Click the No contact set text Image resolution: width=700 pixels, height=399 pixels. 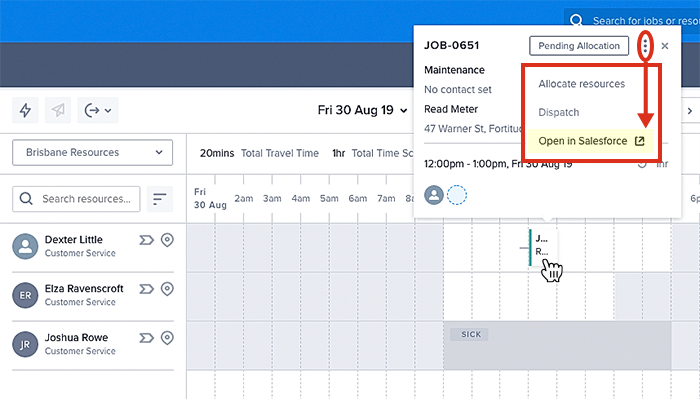tap(458, 89)
